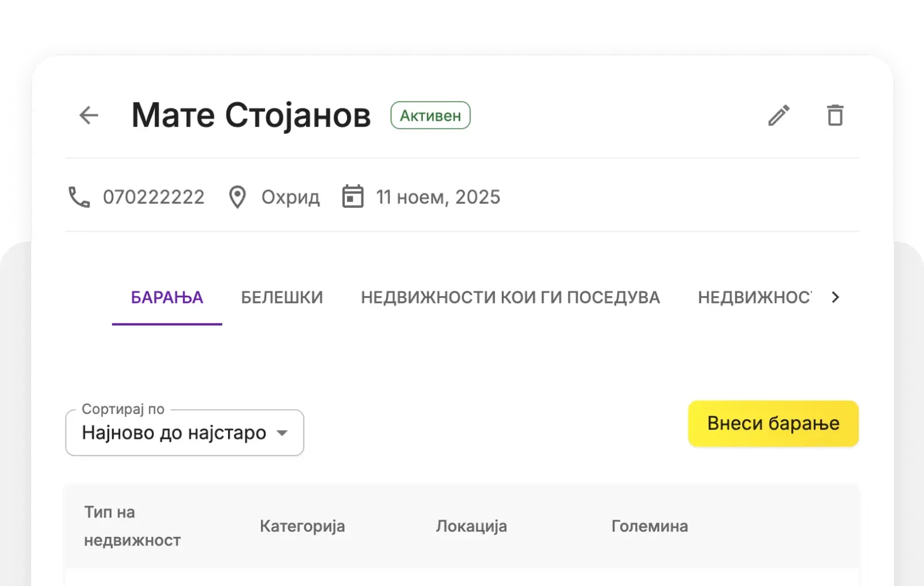Click the 'Тип на недвижност' column header

(x=132, y=526)
